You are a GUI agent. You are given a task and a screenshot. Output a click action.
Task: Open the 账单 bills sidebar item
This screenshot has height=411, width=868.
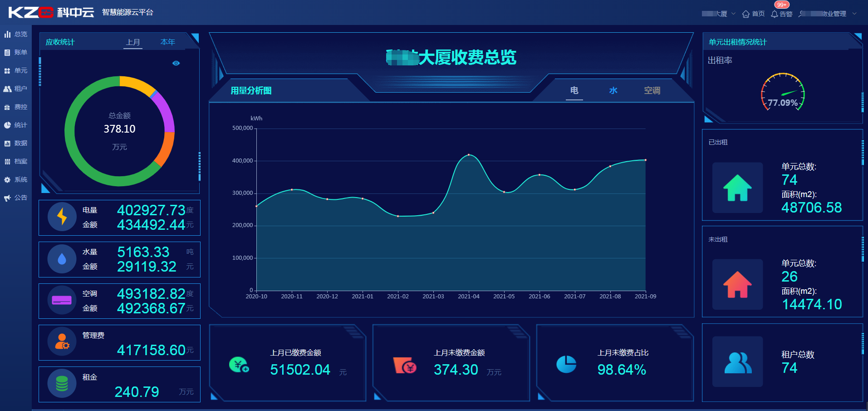pos(16,52)
